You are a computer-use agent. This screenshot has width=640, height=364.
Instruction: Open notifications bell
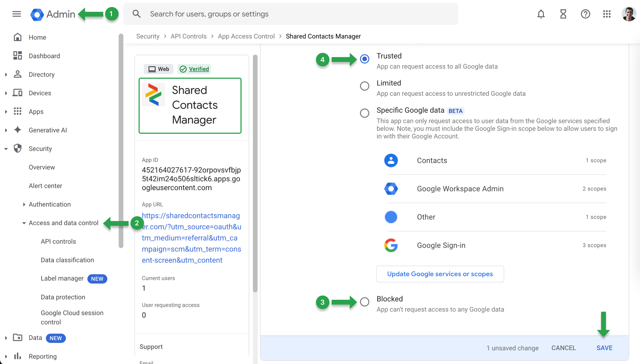(541, 14)
